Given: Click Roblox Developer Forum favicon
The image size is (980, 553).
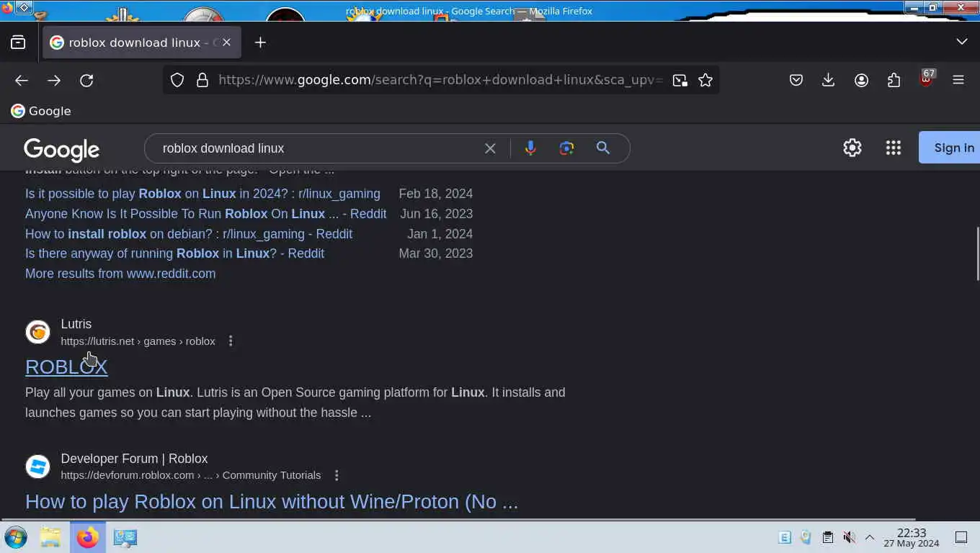Looking at the screenshot, I should tap(37, 467).
